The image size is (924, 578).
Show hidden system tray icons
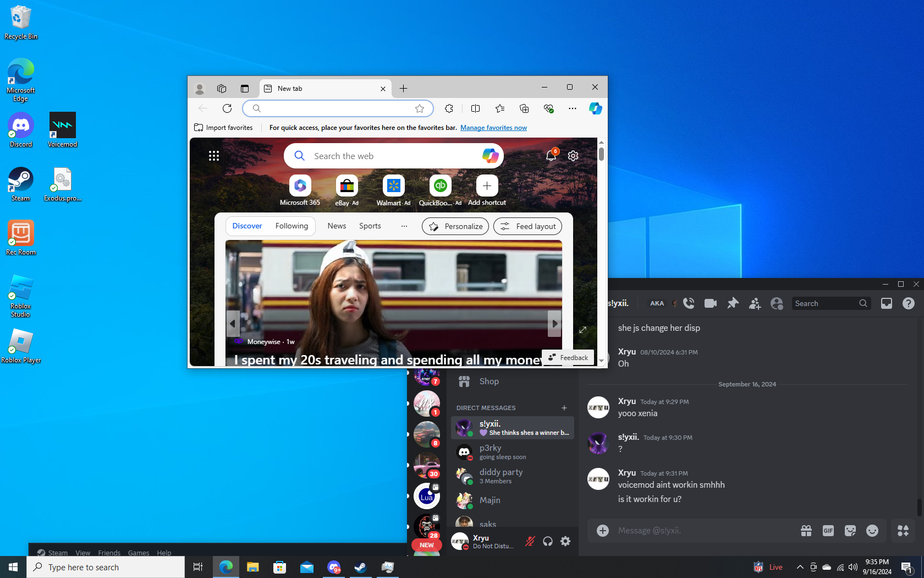[800, 567]
